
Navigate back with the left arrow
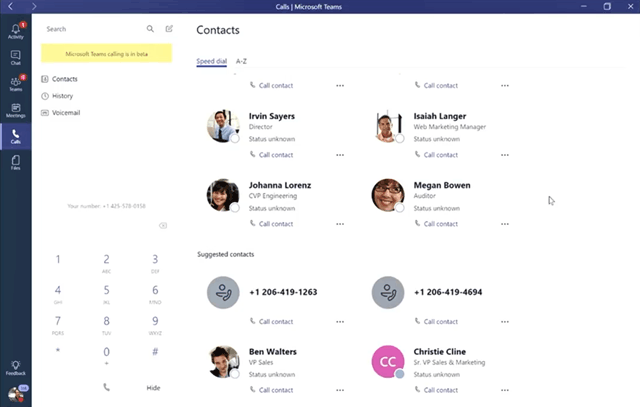coord(11,6)
